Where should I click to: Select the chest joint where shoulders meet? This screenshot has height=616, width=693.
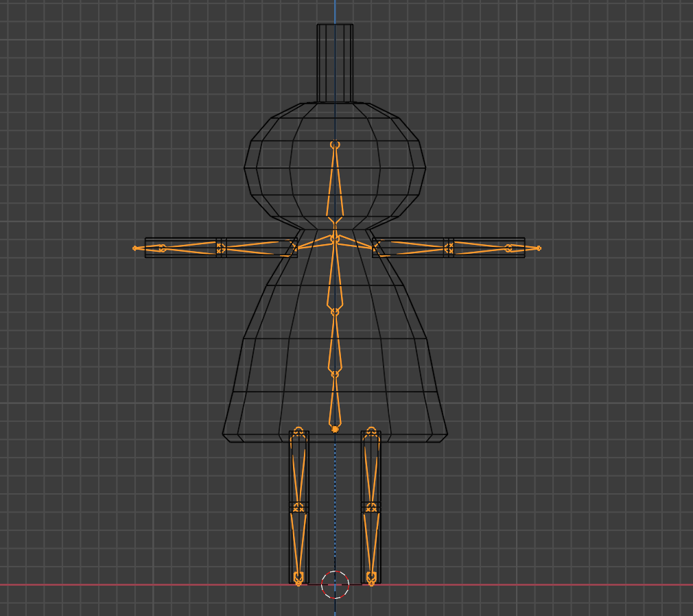(x=335, y=239)
